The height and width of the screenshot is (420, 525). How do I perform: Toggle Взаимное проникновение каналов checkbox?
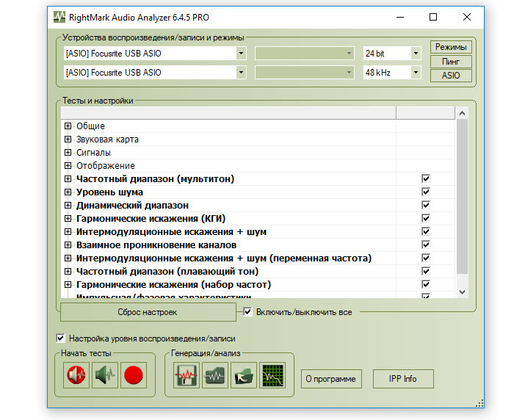click(x=426, y=245)
